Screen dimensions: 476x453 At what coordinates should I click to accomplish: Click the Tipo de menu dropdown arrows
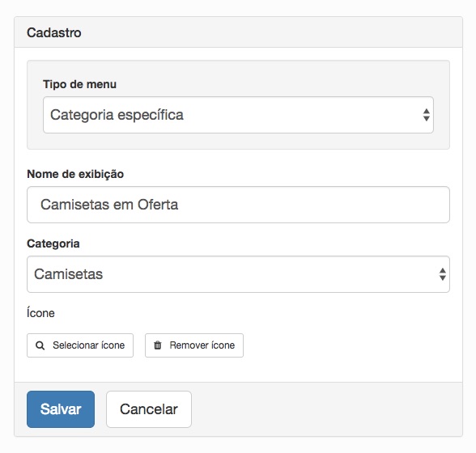click(426, 115)
